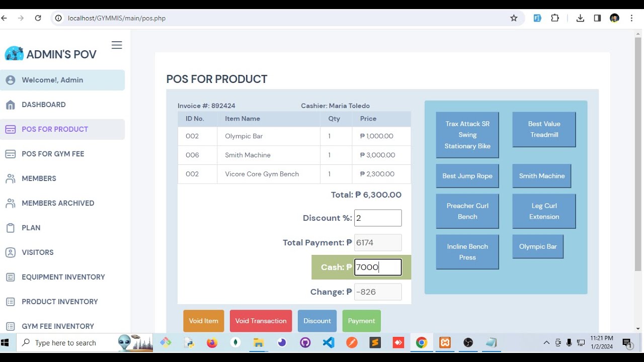Open the VISITORS page

coord(37,252)
